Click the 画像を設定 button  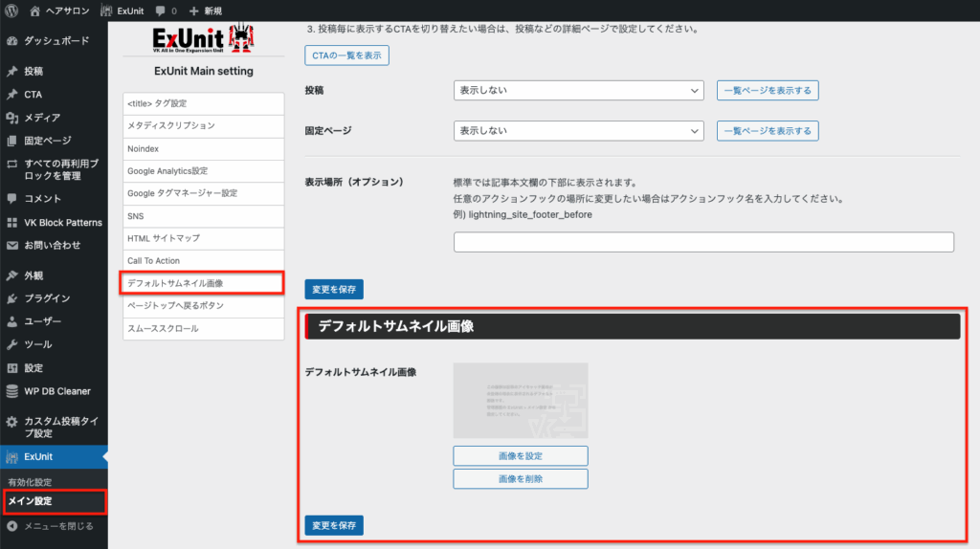pos(520,456)
